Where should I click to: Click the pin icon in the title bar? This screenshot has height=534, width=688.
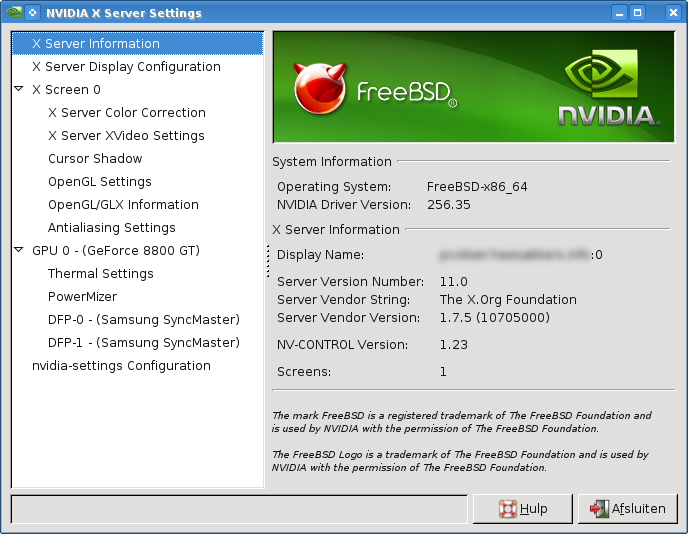[x=33, y=13]
